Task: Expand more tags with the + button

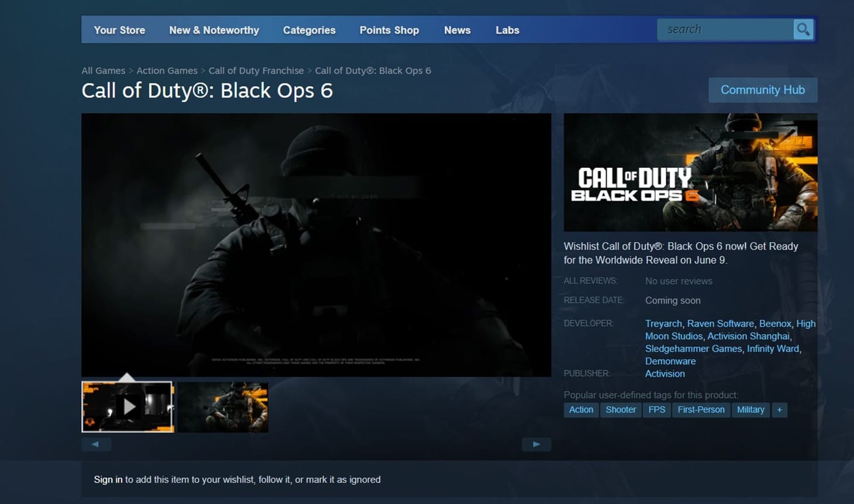Action: 779,409
